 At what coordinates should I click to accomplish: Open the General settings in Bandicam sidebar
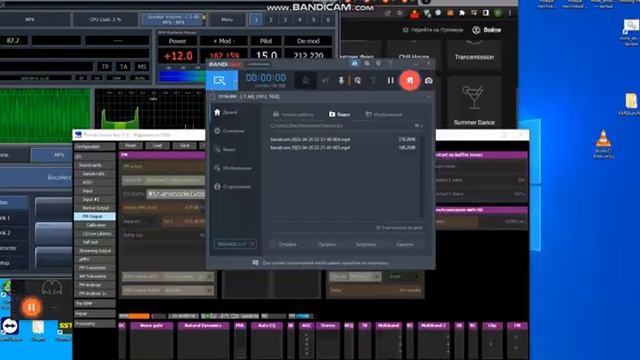[229, 131]
